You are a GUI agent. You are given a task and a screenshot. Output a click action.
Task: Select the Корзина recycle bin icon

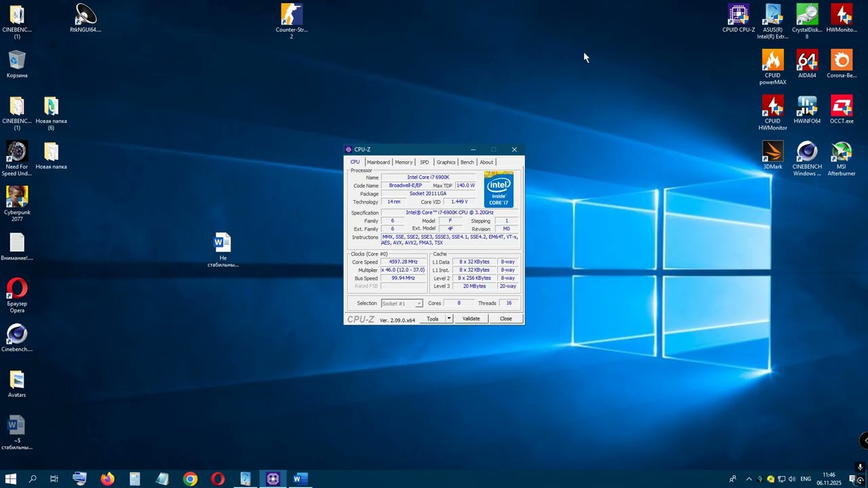17,64
